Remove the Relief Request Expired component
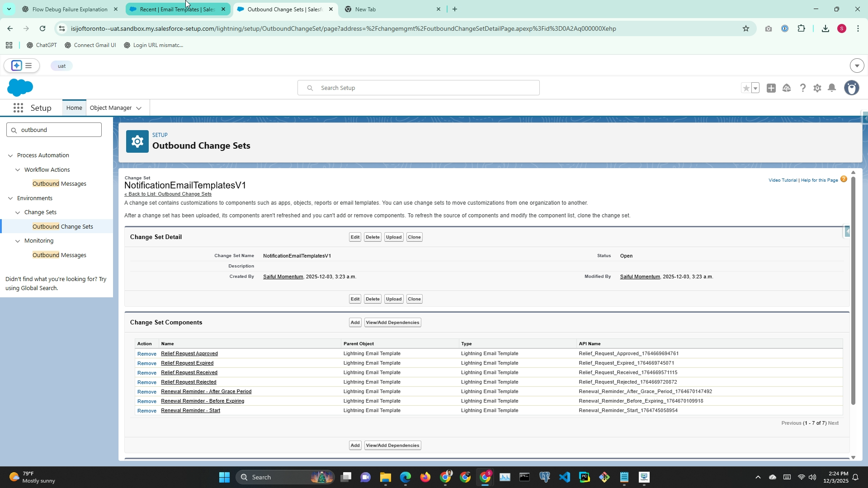The height and width of the screenshot is (488, 868). click(x=146, y=363)
